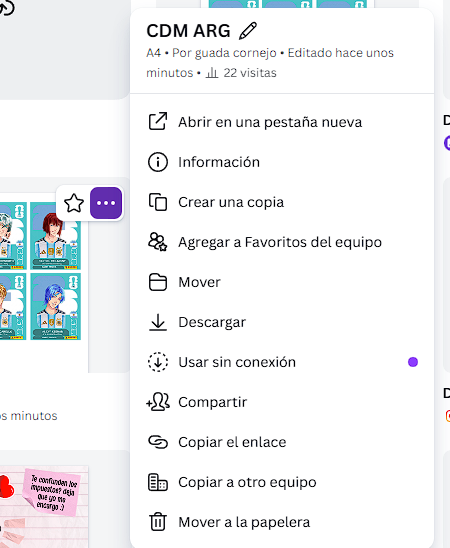Choose the Mover menu option
The width and height of the screenshot is (450, 548).
pyautogui.click(x=282, y=282)
